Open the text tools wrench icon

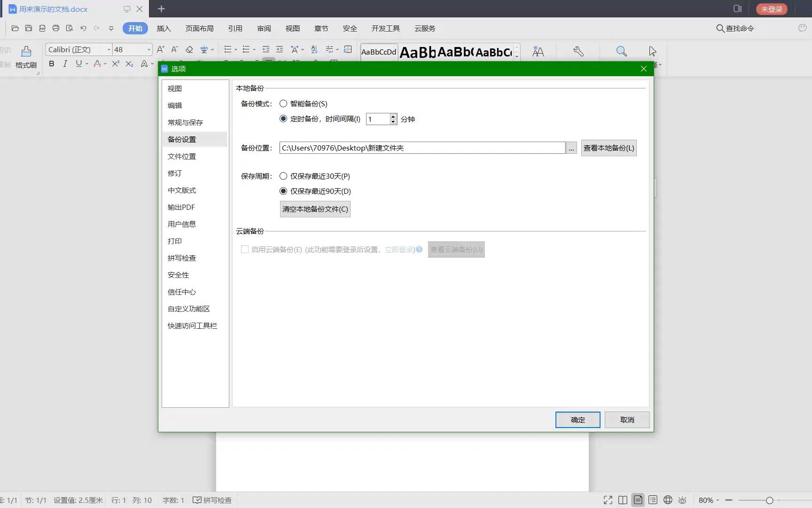pos(578,51)
